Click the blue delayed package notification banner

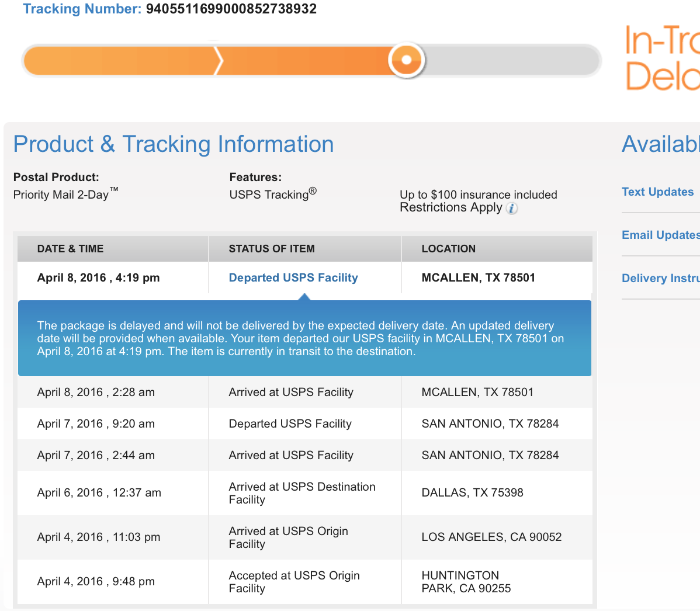305,338
